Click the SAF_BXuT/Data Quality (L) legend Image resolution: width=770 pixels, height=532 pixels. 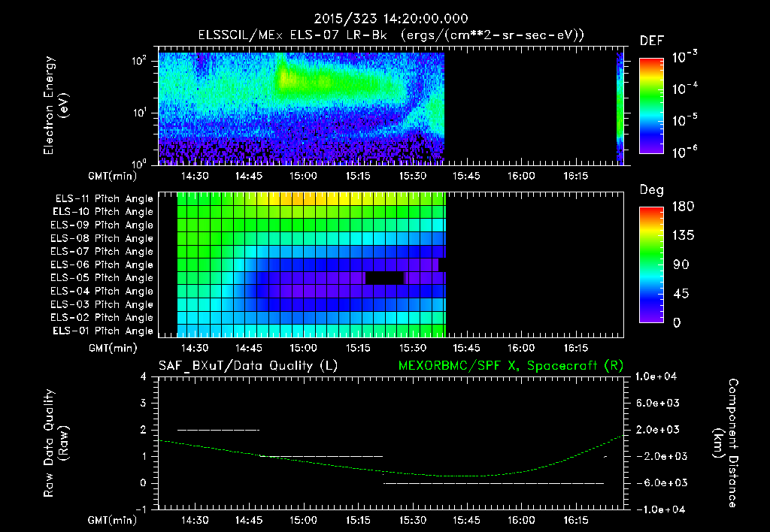pyautogui.click(x=248, y=366)
